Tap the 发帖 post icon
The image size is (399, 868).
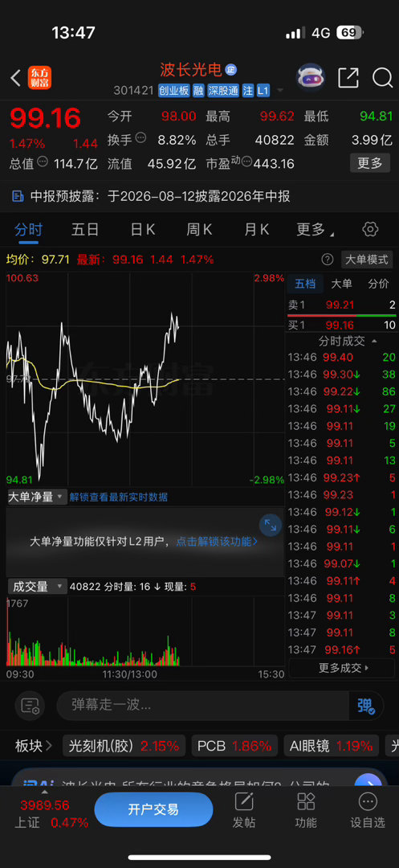(244, 811)
